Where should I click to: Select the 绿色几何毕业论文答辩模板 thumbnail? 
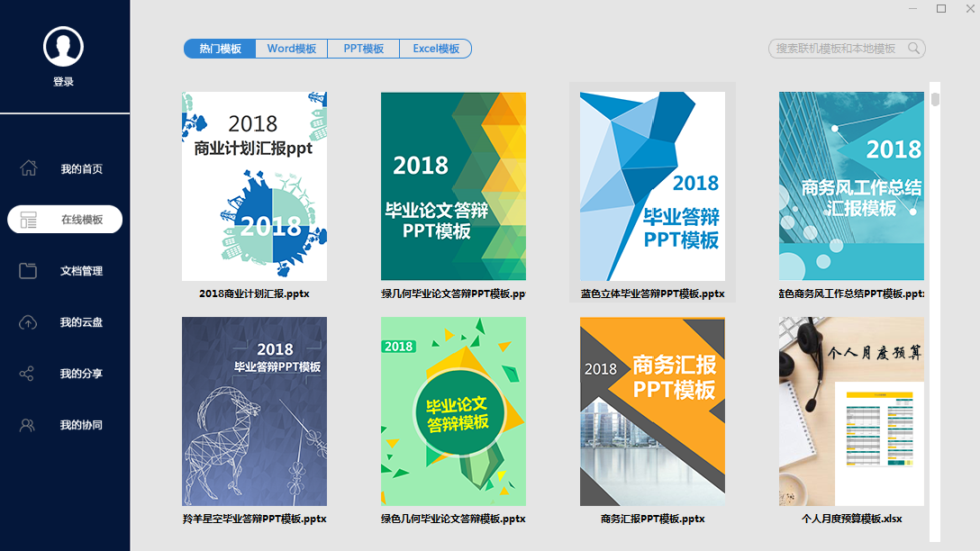(x=453, y=411)
